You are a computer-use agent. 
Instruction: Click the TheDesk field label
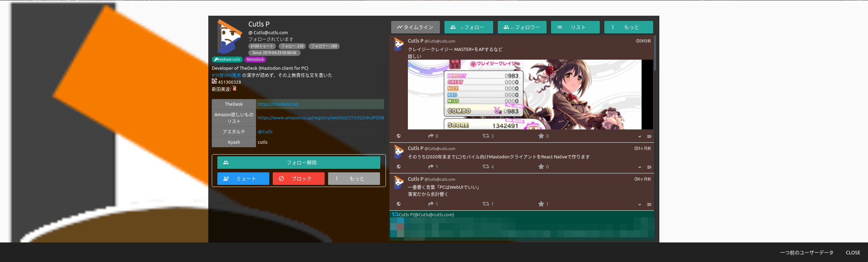tap(234, 104)
